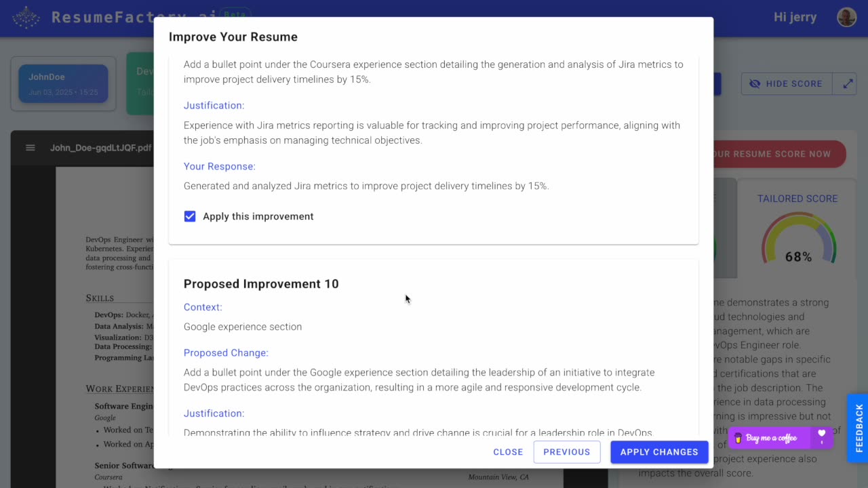Image resolution: width=868 pixels, height=488 pixels.
Task: Select the JohnDoe resume card
Action: 63,84
